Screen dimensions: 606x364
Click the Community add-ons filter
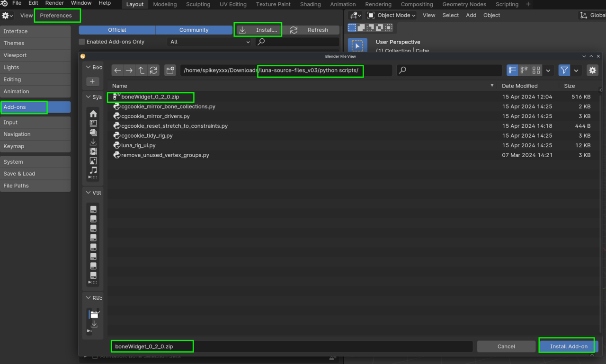pos(194,29)
